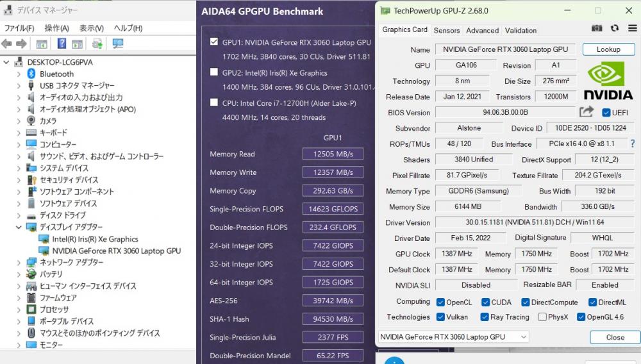Expand the カメラ node
This screenshot has height=364, width=641.
click(19, 121)
